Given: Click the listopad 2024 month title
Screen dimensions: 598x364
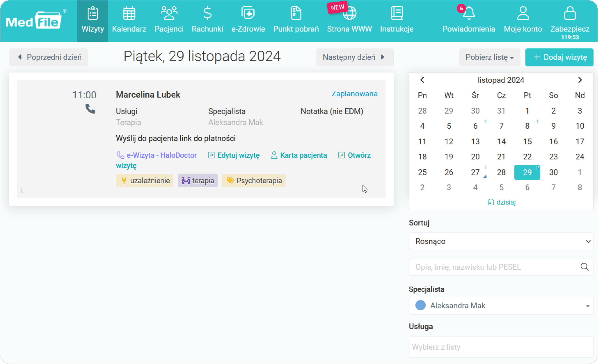Looking at the screenshot, I should pos(501,80).
